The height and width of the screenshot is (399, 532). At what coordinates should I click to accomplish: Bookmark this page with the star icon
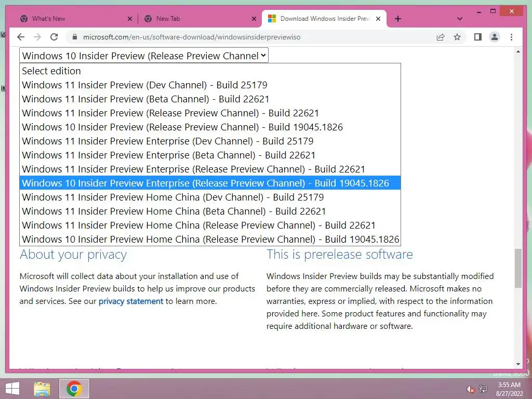[x=457, y=37]
